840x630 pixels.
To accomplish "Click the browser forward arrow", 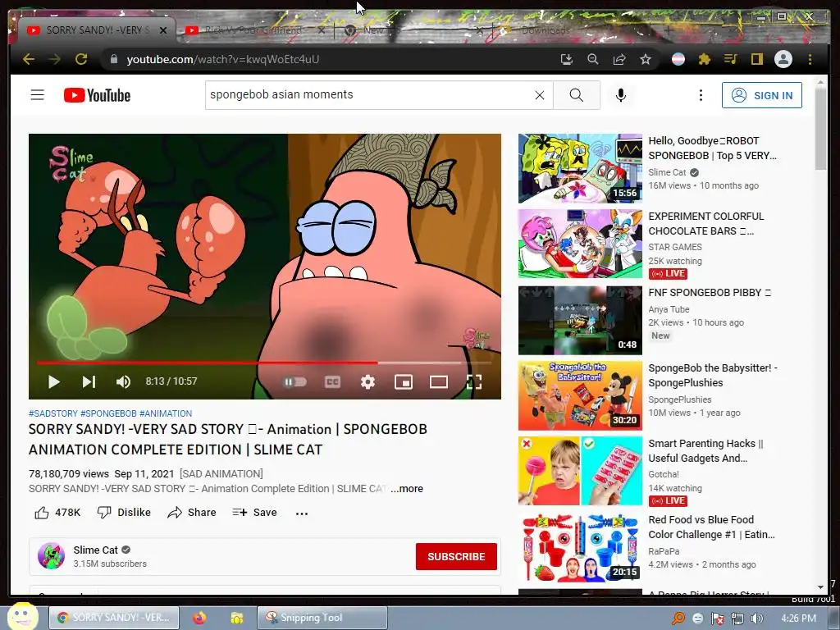I will pyautogui.click(x=55, y=59).
